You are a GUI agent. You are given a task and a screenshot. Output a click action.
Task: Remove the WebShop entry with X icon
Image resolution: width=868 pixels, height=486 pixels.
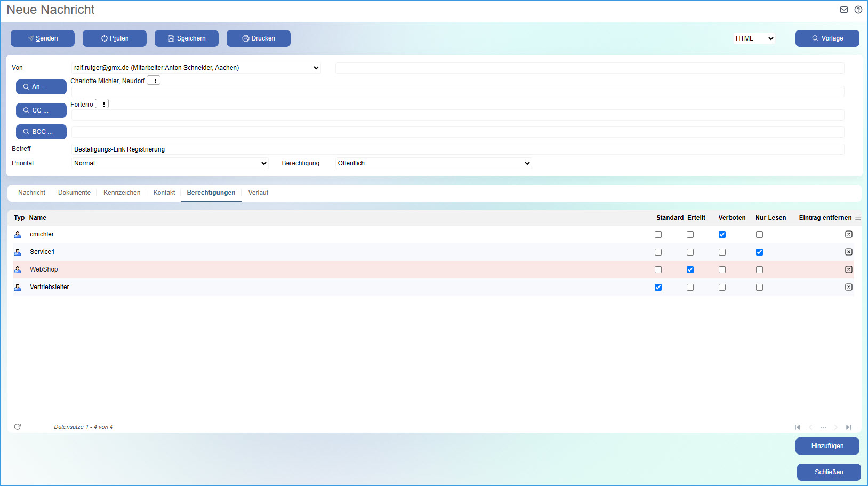click(848, 269)
